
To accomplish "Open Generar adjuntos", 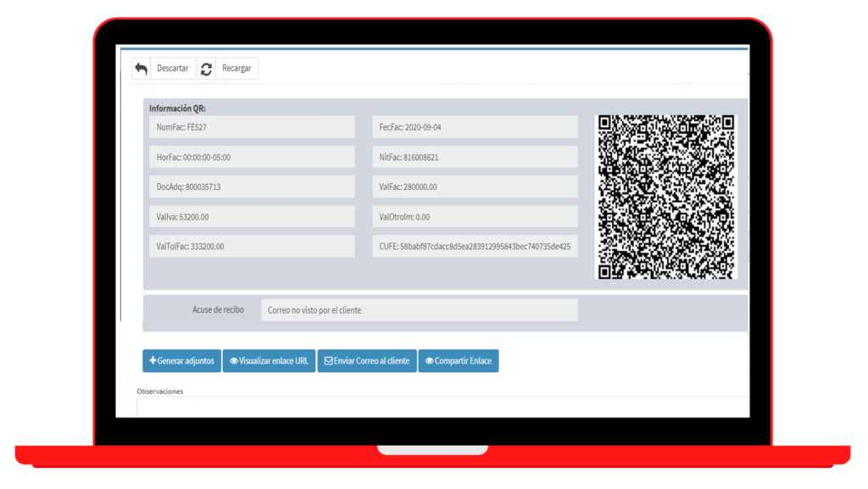I will [181, 361].
